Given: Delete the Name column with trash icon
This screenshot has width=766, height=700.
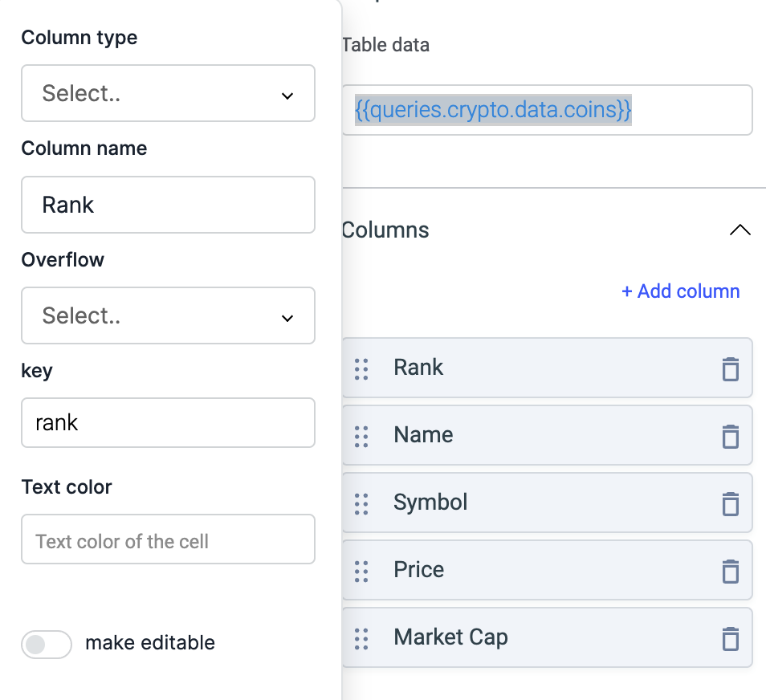Looking at the screenshot, I should [731, 436].
